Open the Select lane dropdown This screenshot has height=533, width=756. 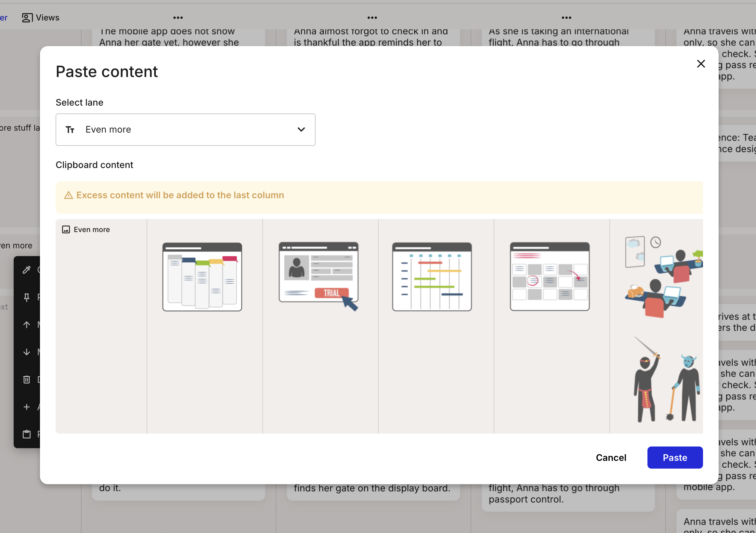185,129
